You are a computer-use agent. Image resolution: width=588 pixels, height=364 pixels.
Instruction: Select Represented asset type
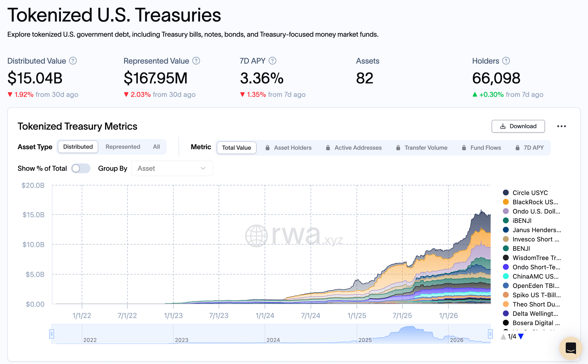click(x=123, y=147)
